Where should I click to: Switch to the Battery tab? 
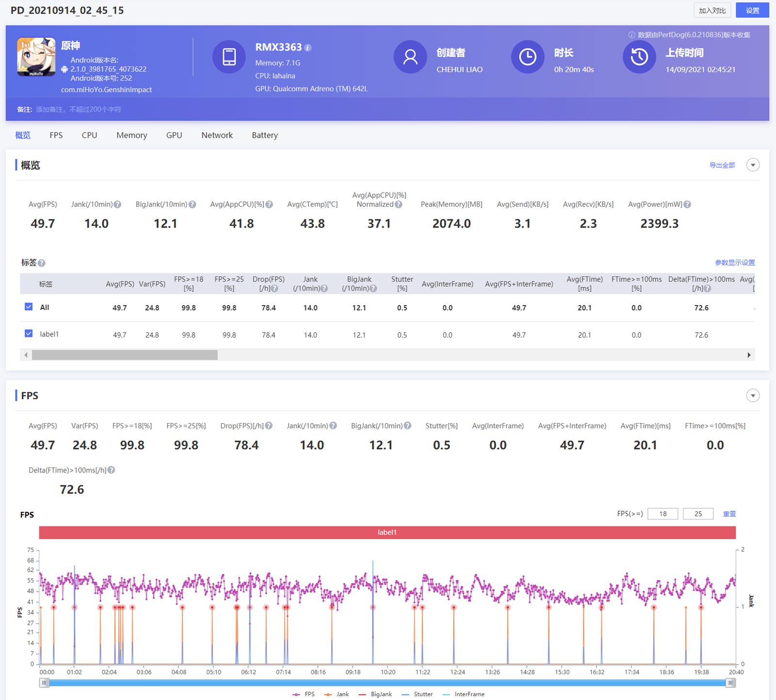[264, 135]
